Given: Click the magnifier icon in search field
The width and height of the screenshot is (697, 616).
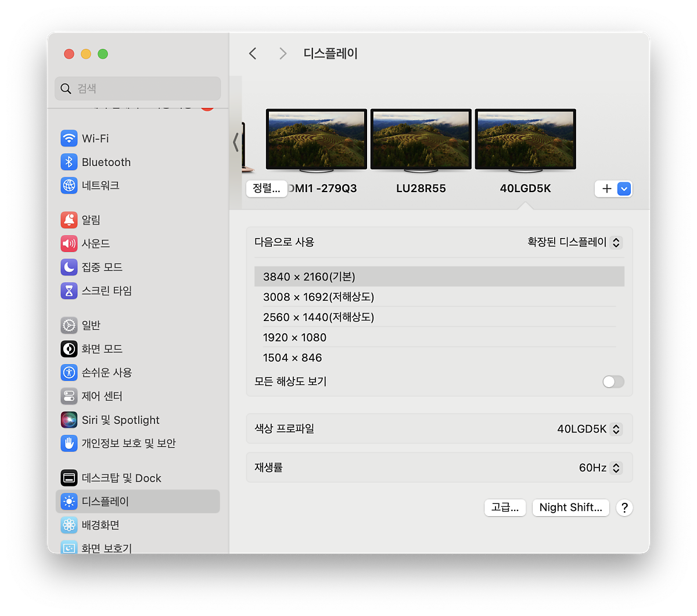Looking at the screenshot, I should [66, 88].
